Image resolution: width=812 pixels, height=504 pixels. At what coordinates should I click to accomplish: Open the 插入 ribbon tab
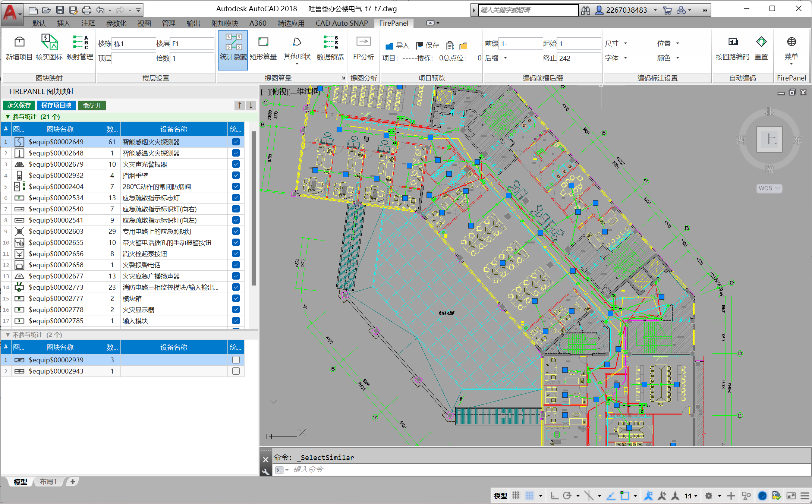pyautogui.click(x=64, y=23)
